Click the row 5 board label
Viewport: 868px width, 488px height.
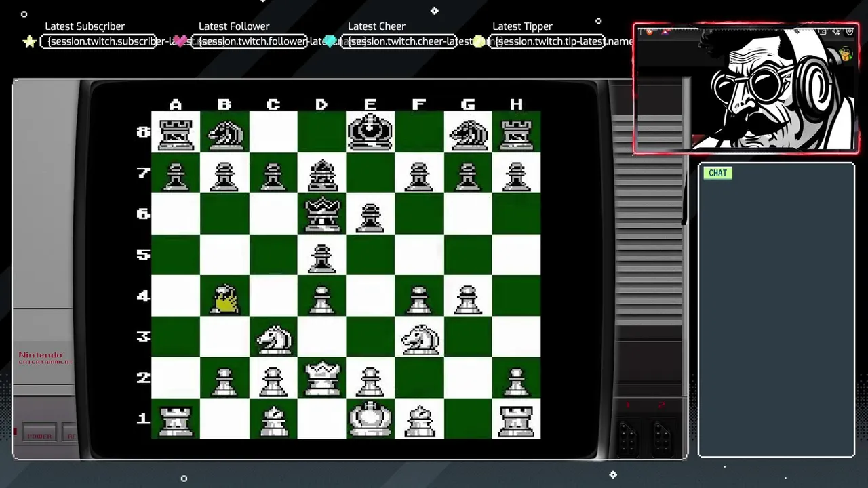(x=142, y=255)
